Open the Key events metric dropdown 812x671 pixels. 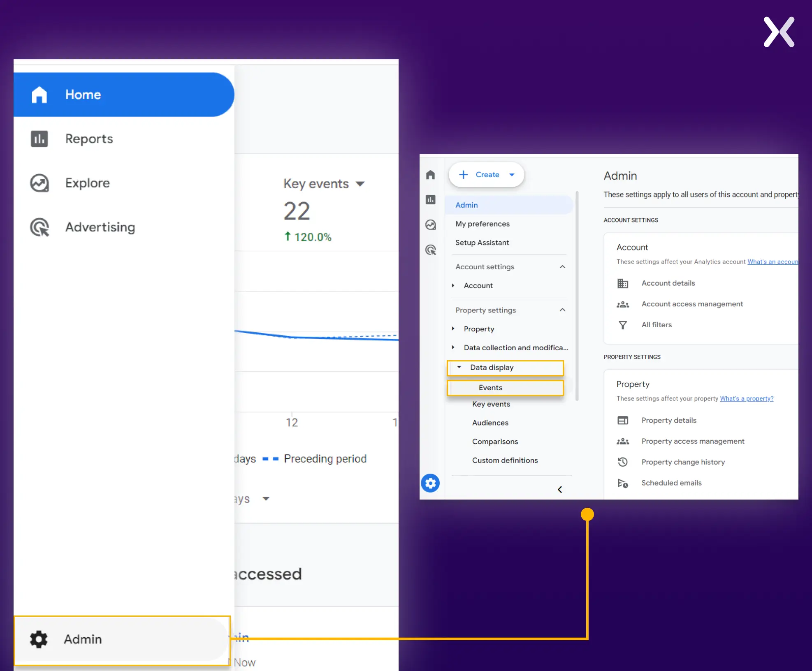324,184
